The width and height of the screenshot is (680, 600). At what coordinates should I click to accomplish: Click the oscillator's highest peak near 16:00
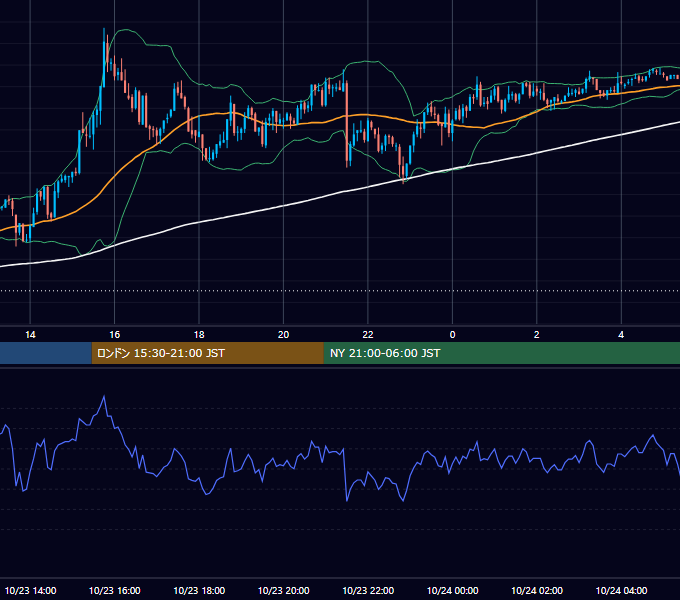pyautogui.click(x=104, y=396)
